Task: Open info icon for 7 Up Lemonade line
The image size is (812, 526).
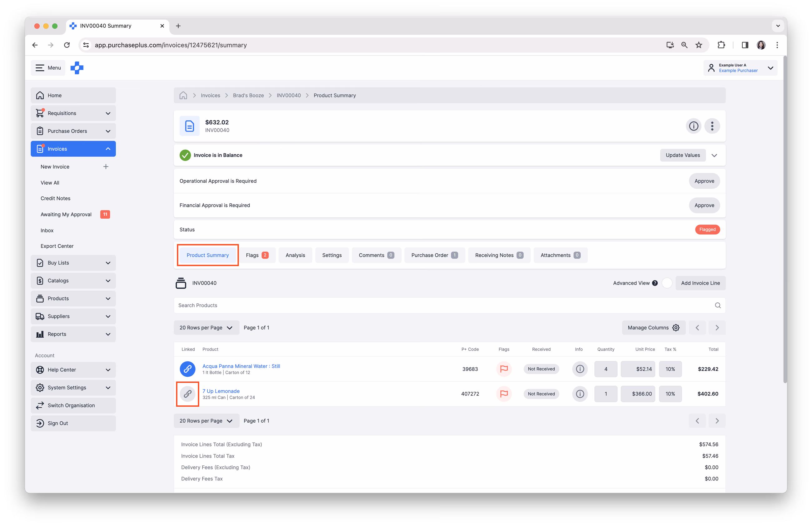Action: (x=580, y=394)
